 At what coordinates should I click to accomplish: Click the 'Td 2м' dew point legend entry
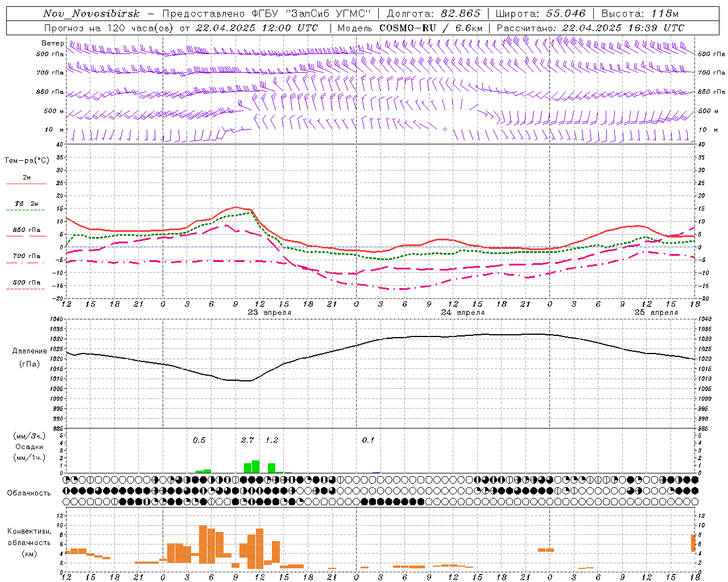point(27,203)
